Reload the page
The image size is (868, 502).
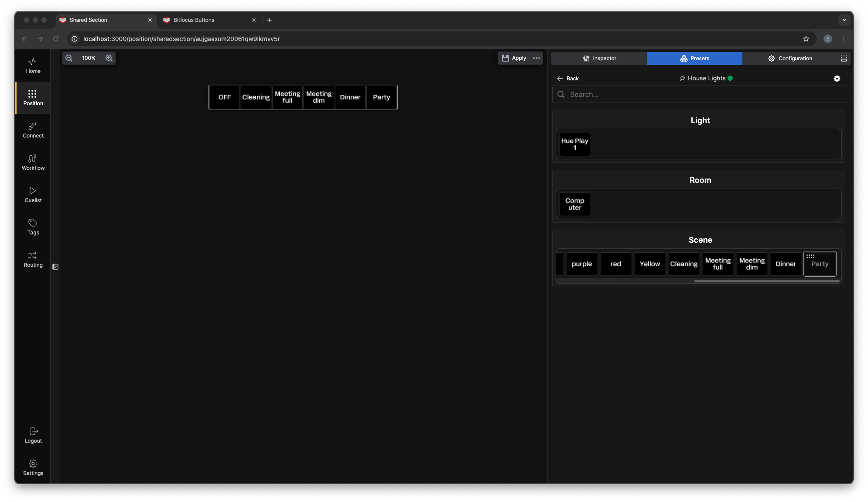[56, 39]
